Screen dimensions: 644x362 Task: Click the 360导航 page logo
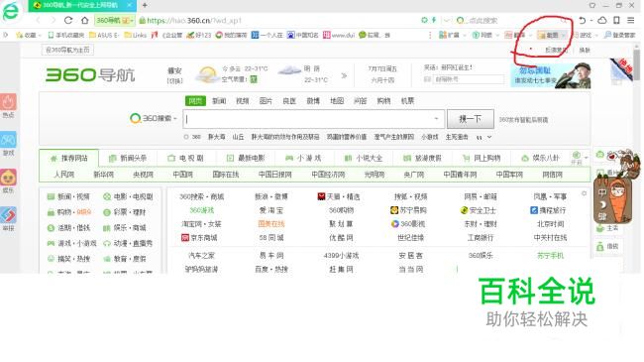point(90,74)
